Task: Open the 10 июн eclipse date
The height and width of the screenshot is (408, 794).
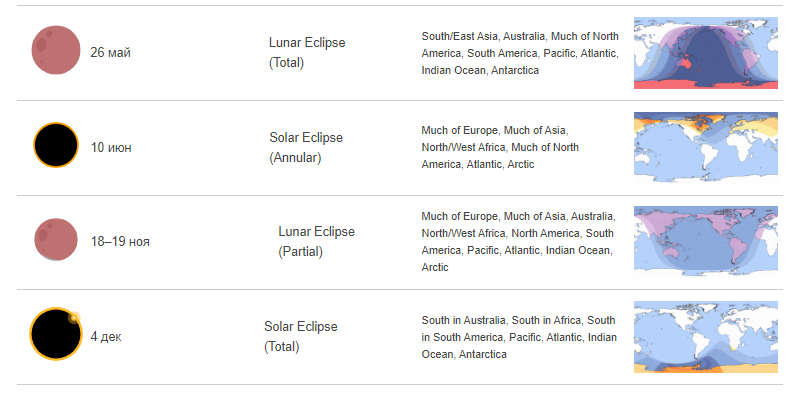Action: tap(111, 147)
